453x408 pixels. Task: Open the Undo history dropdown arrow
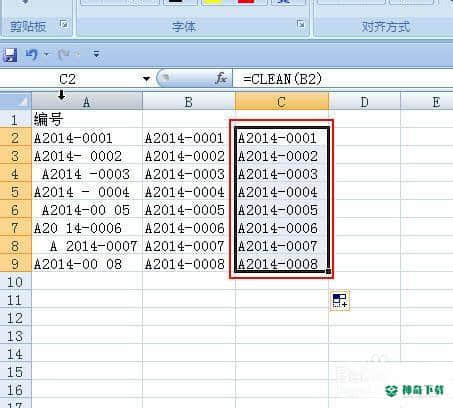(x=46, y=54)
